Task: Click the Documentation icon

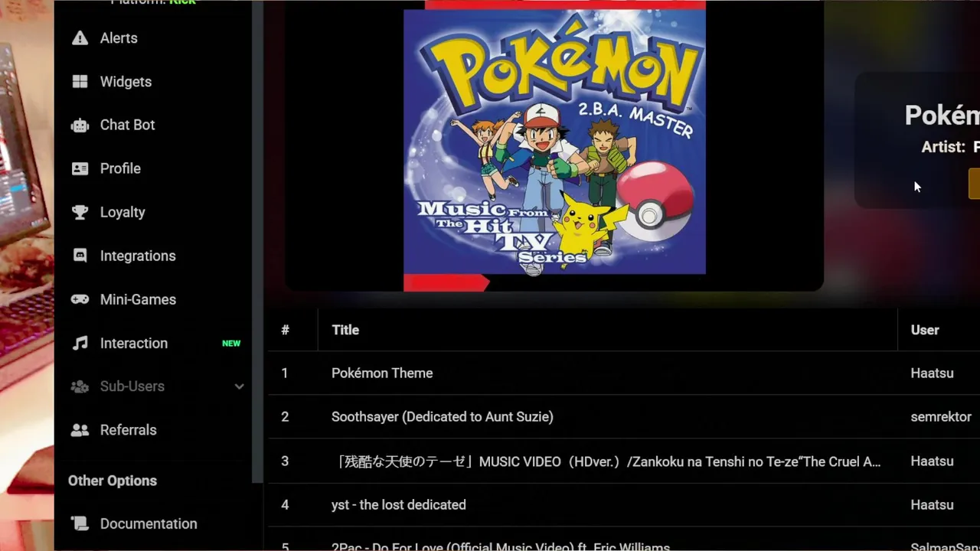Action: point(80,524)
